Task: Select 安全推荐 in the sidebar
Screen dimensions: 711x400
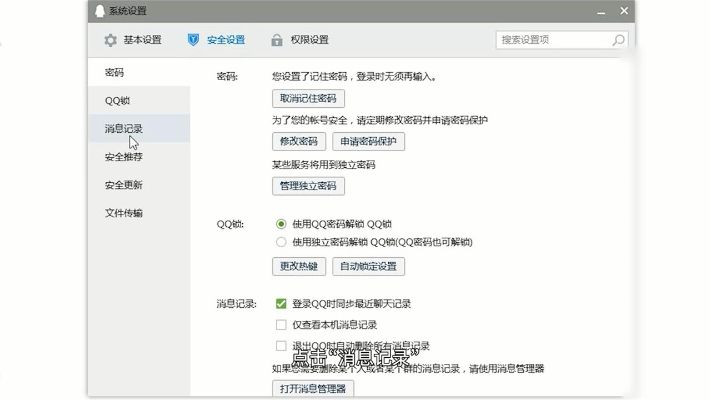Action: [139, 156]
